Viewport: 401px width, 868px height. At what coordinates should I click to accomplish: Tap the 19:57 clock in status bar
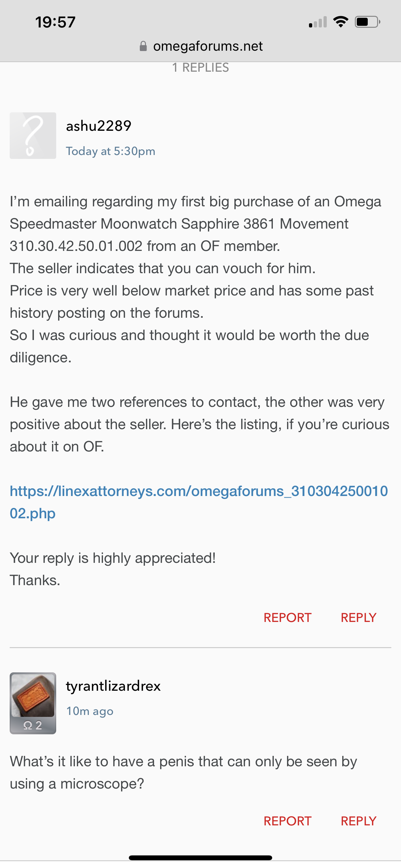(55, 22)
